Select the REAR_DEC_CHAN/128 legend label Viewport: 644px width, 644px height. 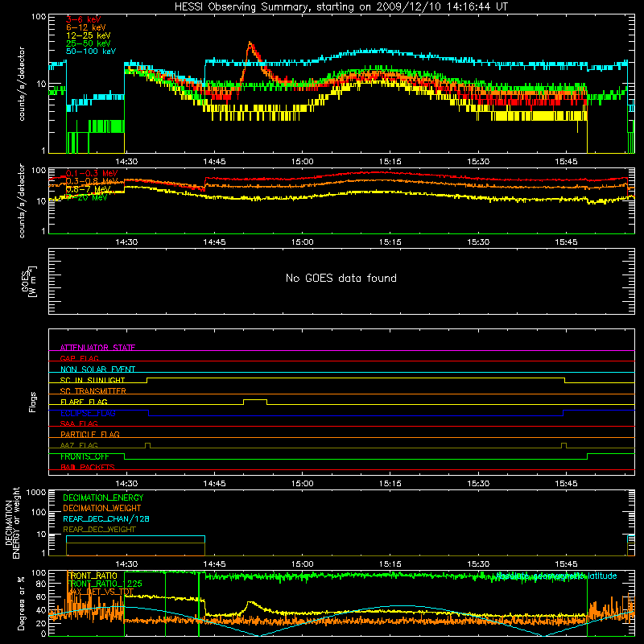106,518
